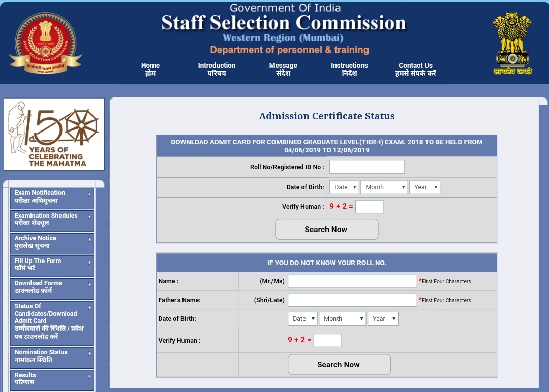Go to the Home menu item
The width and height of the screenshot is (549, 392).
click(150, 69)
